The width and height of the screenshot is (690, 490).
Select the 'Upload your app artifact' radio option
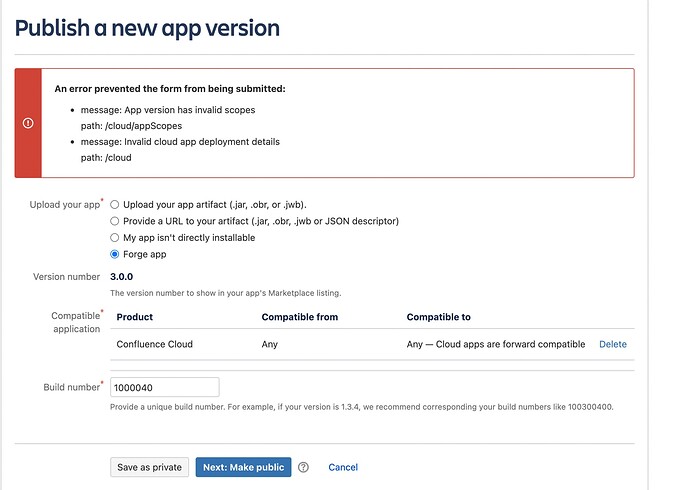tap(115, 204)
